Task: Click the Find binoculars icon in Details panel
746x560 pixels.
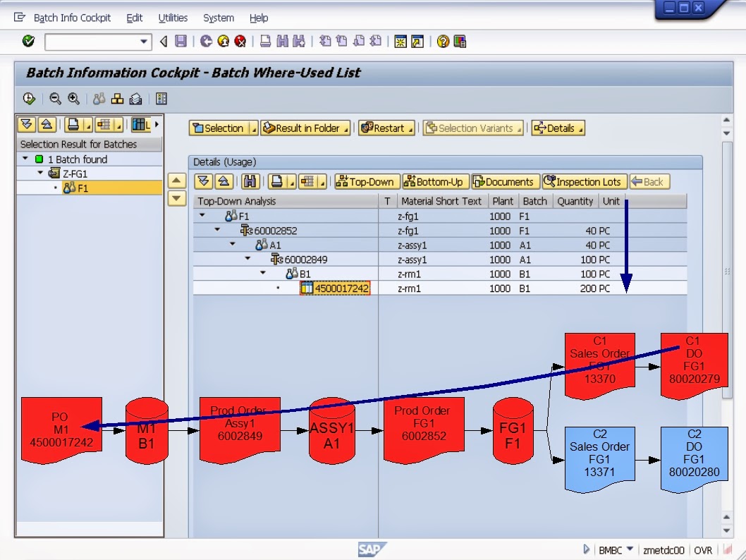Action: point(250,181)
